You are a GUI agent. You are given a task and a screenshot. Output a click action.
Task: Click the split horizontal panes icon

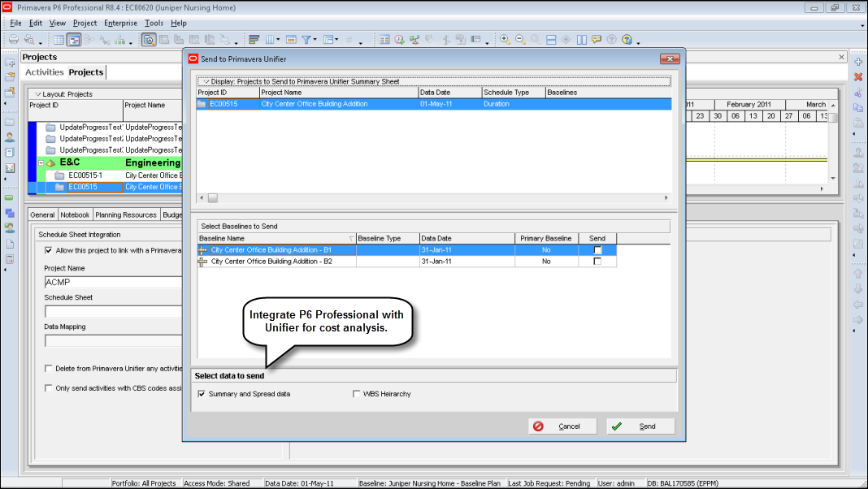(x=551, y=39)
